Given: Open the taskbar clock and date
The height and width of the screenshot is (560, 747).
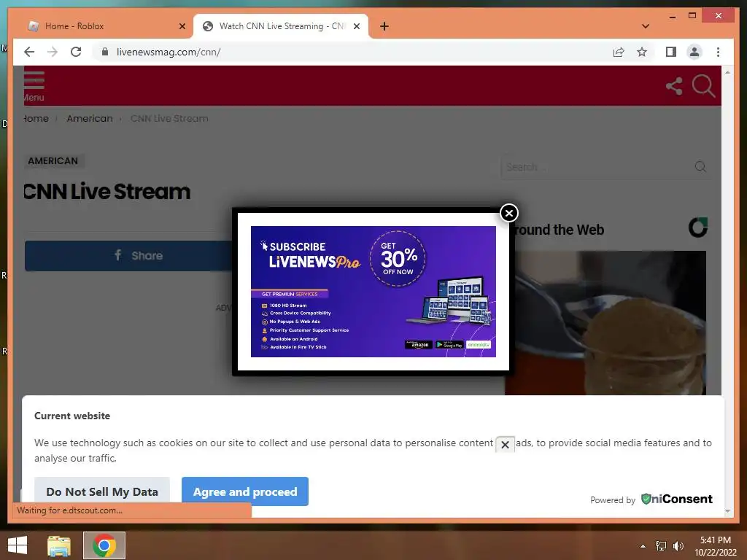Looking at the screenshot, I should 715,546.
